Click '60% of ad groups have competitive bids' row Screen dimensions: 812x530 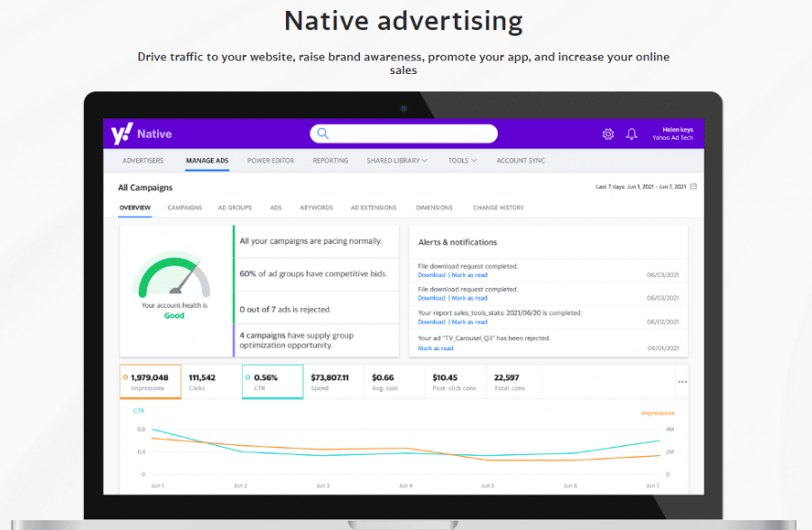click(317, 274)
